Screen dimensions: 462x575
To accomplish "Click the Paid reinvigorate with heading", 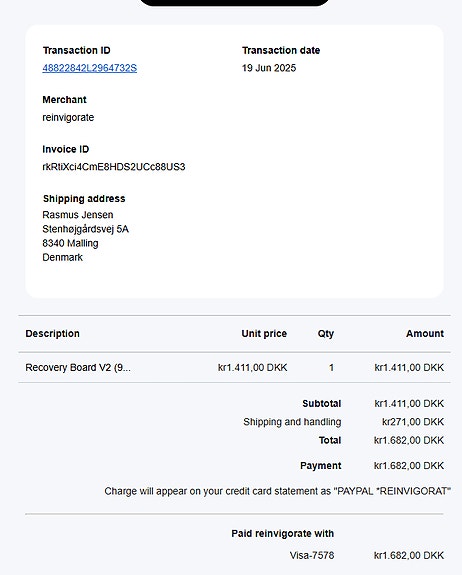I will (x=282, y=533).
